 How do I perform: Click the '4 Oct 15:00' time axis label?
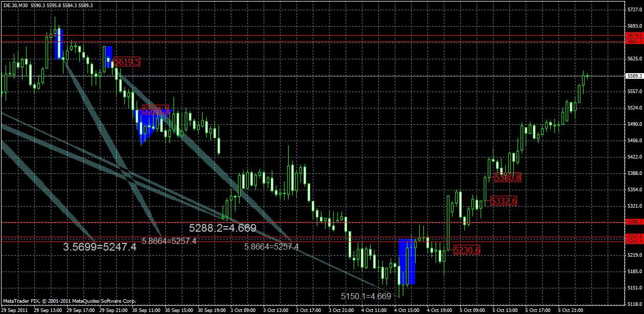pos(407,310)
